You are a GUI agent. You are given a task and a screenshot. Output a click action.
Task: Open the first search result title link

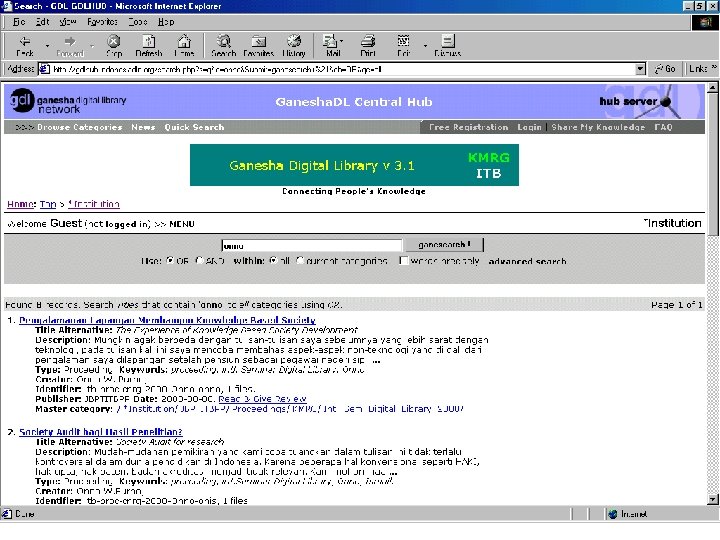pos(167,320)
